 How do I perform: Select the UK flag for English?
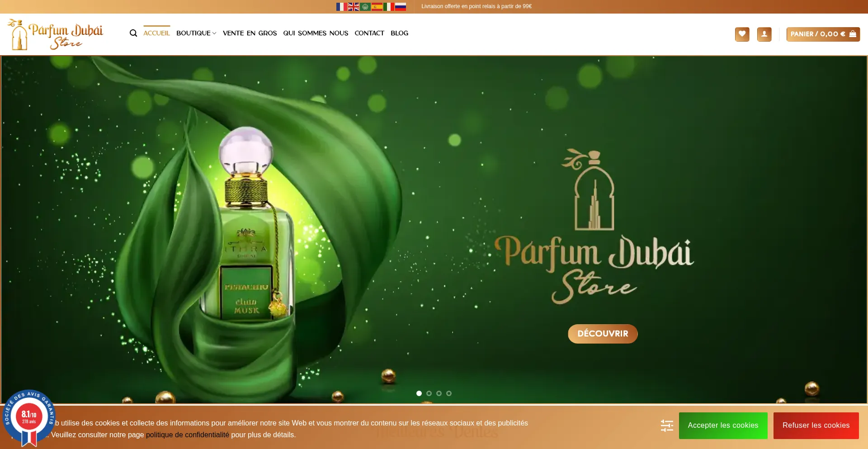pyautogui.click(x=353, y=7)
